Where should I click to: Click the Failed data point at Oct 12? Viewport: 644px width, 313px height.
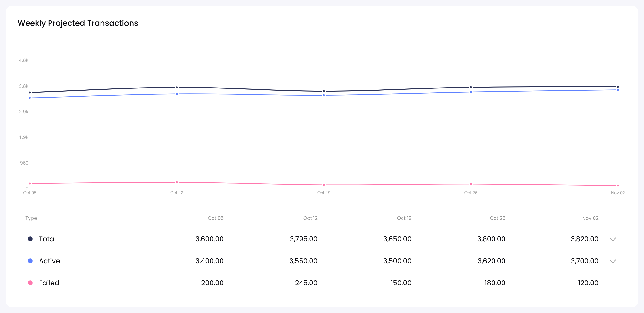pos(177,182)
